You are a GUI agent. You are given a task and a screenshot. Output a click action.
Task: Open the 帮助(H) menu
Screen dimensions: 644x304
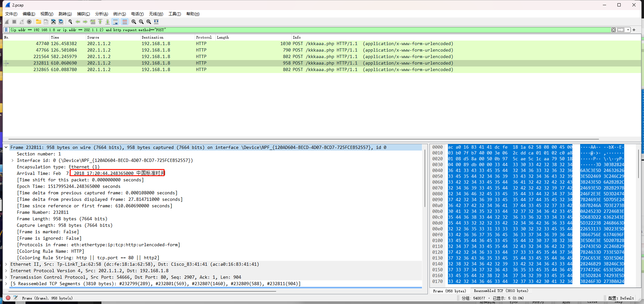tap(193, 14)
